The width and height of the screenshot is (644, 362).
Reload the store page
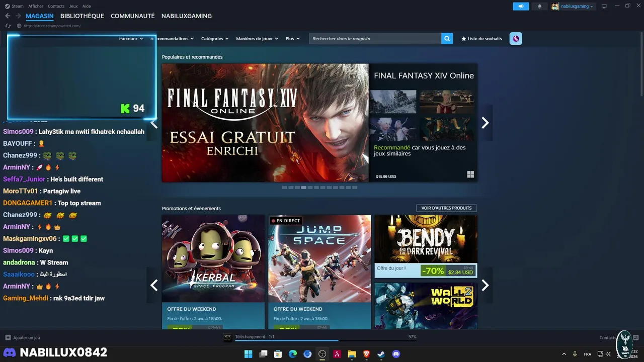point(8,26)
